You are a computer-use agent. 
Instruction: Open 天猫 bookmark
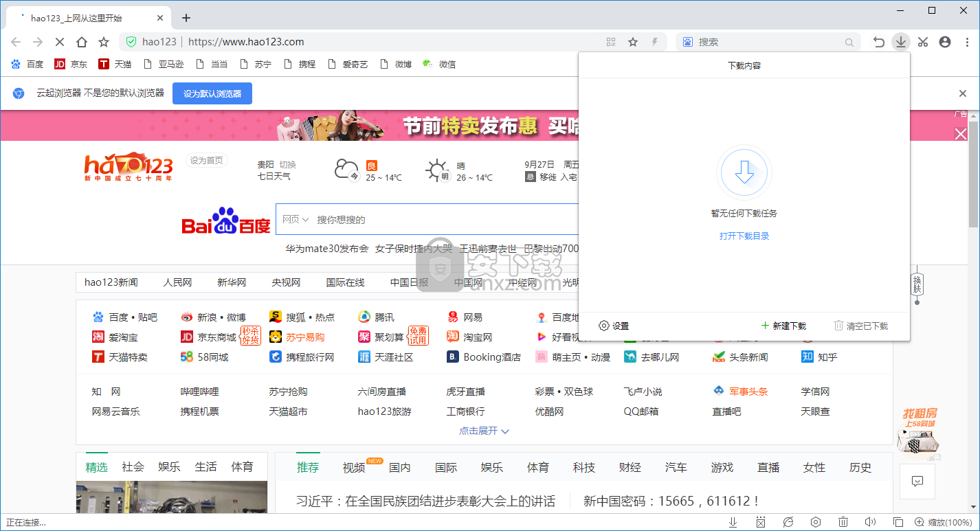pyautogui.click(x=115, y=64)
